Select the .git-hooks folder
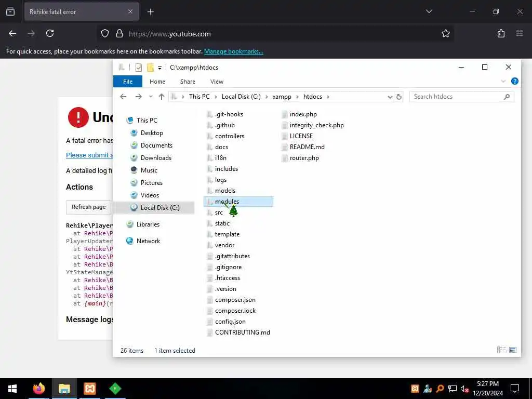Viewport: 532px width, 399px height. tap(229, 114)
